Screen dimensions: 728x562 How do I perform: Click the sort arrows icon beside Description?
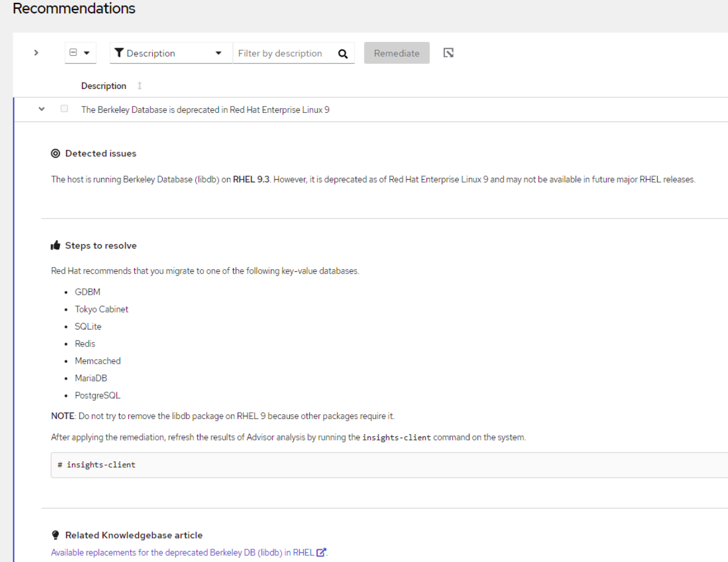pos(139,86)
